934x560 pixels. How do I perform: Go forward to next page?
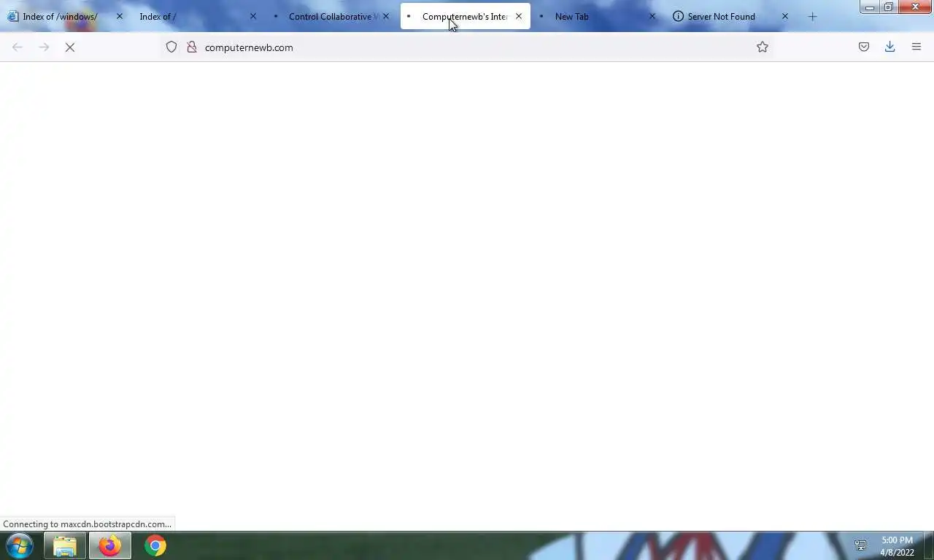pos(44,47)
